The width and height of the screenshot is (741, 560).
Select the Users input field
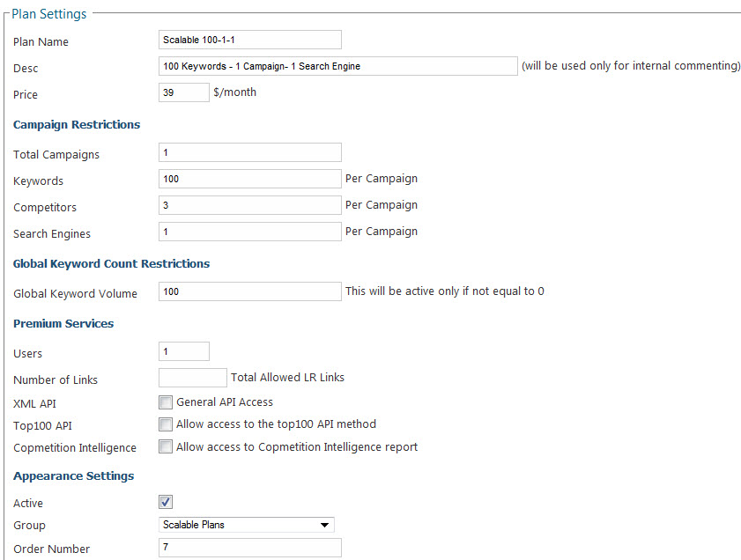point(183,351)
